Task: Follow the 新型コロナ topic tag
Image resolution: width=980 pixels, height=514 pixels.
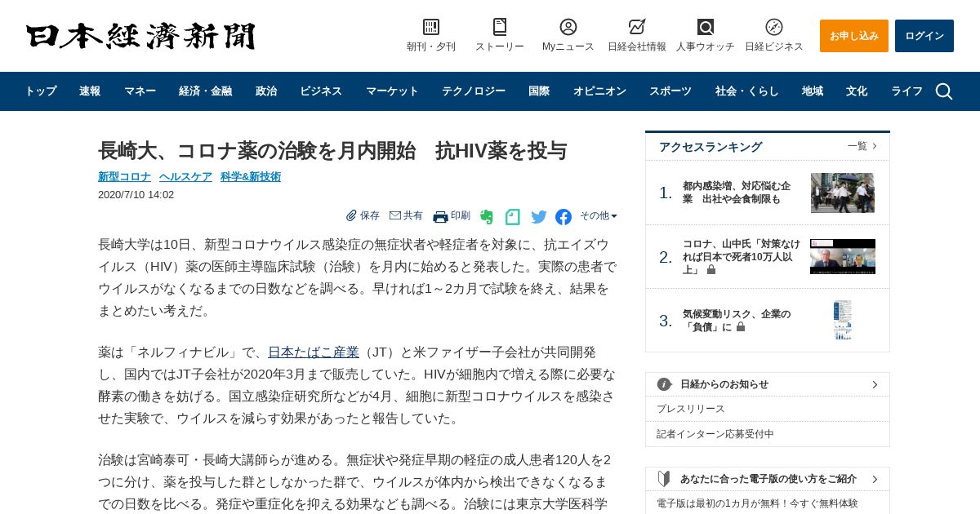Action: pyautogui.click(x=124, y=176)
